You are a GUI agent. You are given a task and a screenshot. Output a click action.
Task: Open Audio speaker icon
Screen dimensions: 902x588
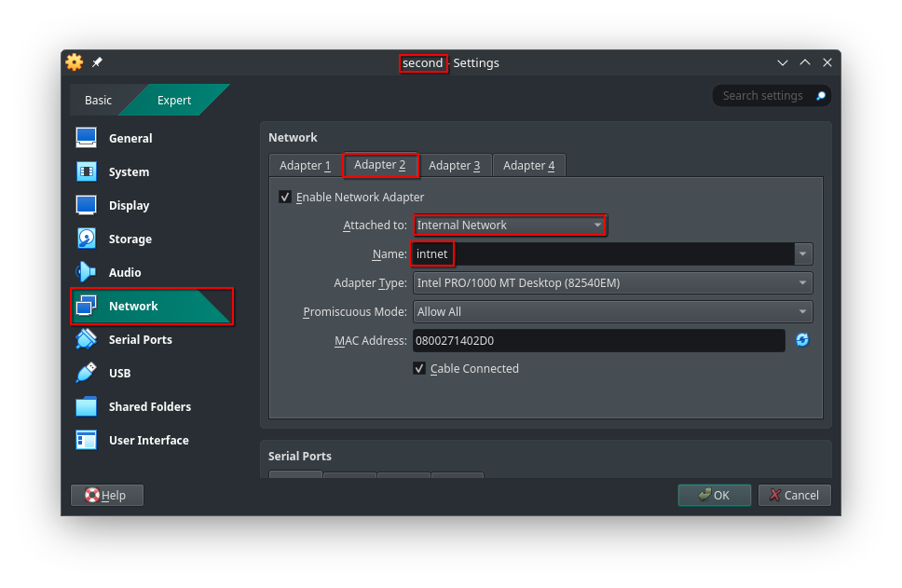coord(87,272)
